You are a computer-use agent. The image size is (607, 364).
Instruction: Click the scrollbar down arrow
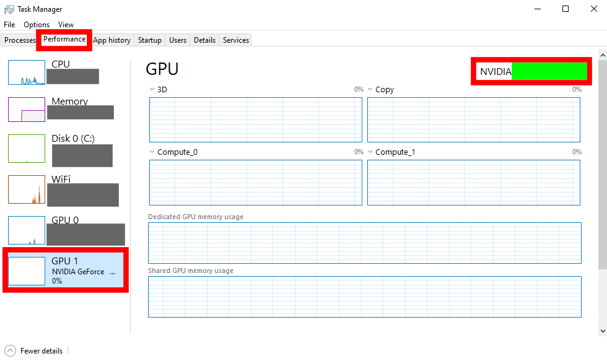pyautogui.click(x=602, y=331)
